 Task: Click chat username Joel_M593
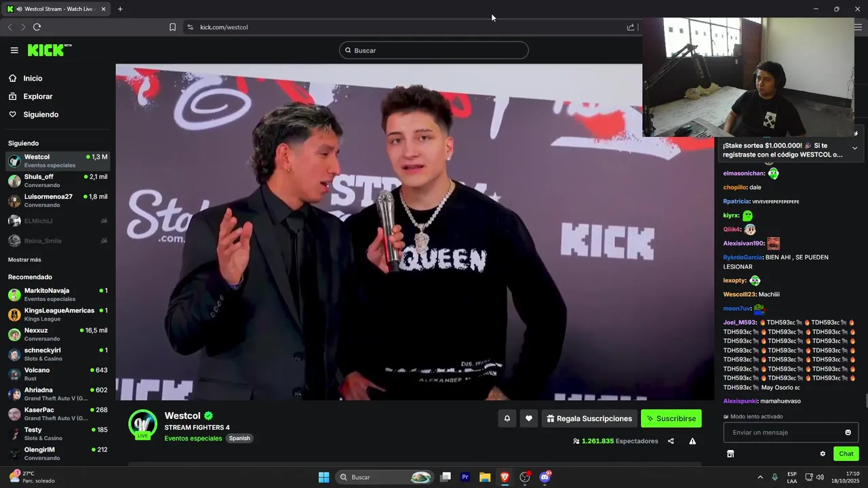[x=738, y=323]
